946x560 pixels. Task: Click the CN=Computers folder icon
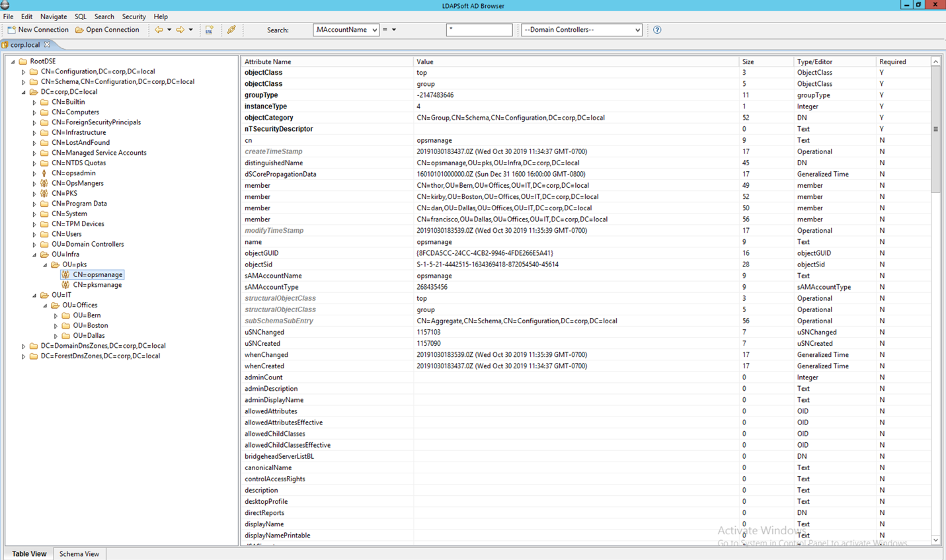coord(44,112)
